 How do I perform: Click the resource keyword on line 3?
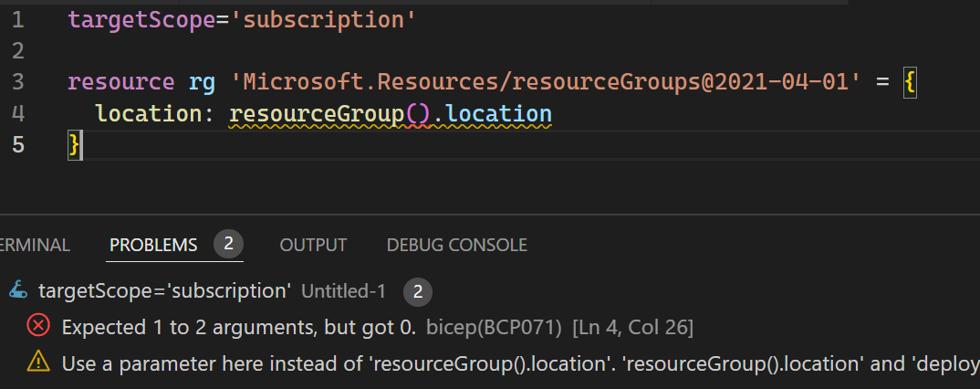point(121,82)
